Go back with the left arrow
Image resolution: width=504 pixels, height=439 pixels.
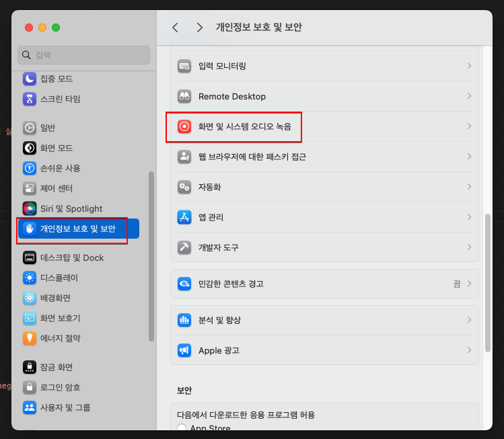[x=175, y=28]
